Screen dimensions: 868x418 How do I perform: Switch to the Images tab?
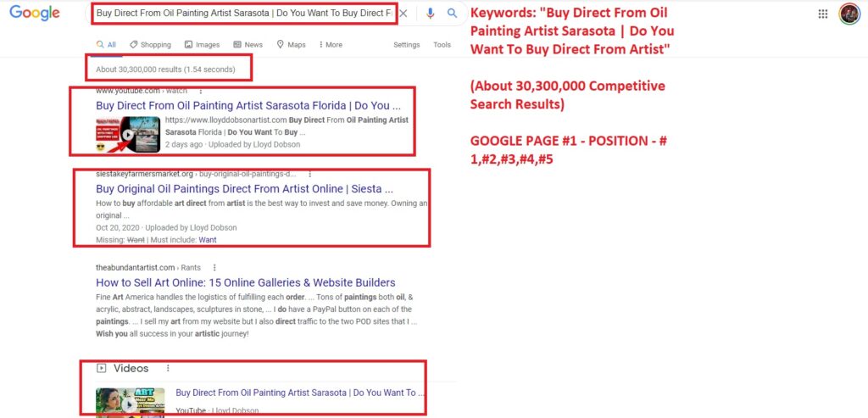click(203, 45)
